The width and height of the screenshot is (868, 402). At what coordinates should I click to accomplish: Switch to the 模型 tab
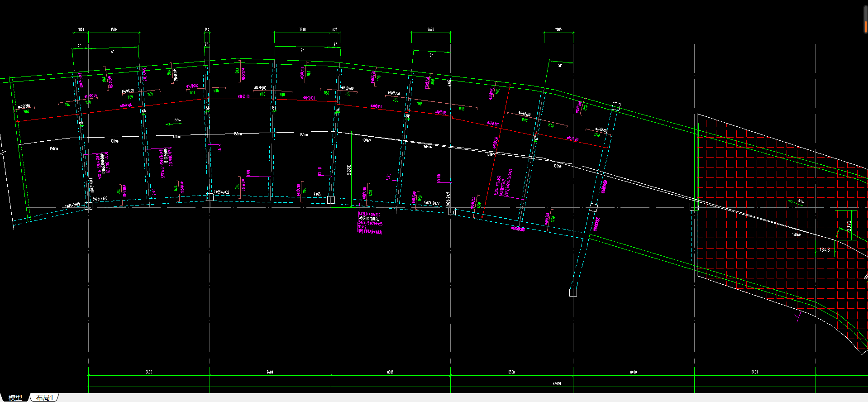click(15, 397)
